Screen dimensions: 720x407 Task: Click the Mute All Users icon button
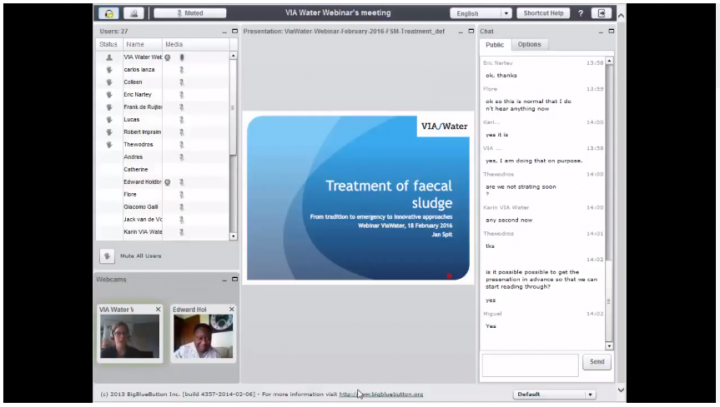(x=107, y=256)
